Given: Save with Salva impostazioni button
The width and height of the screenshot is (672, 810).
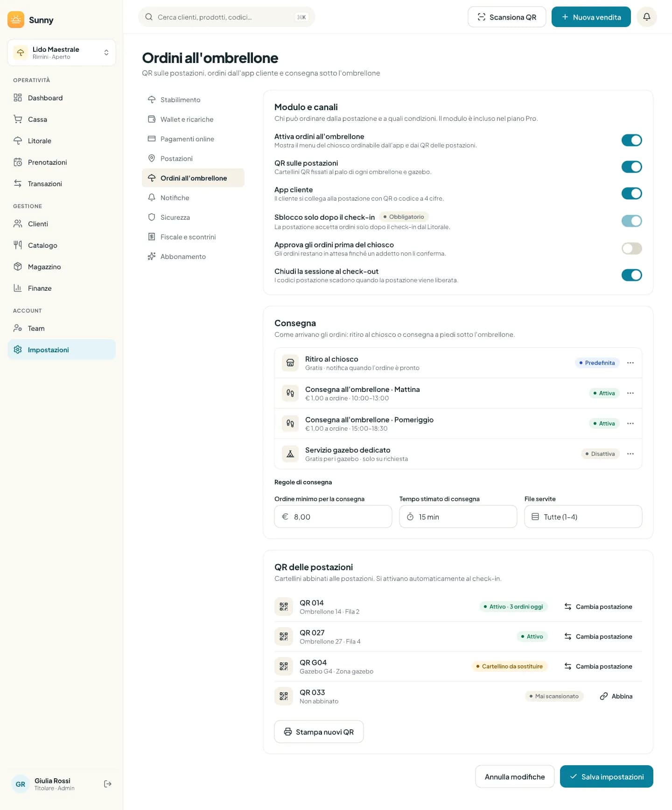Looking at the screenshot, I should pyautogui.click(x=606, y=776).
